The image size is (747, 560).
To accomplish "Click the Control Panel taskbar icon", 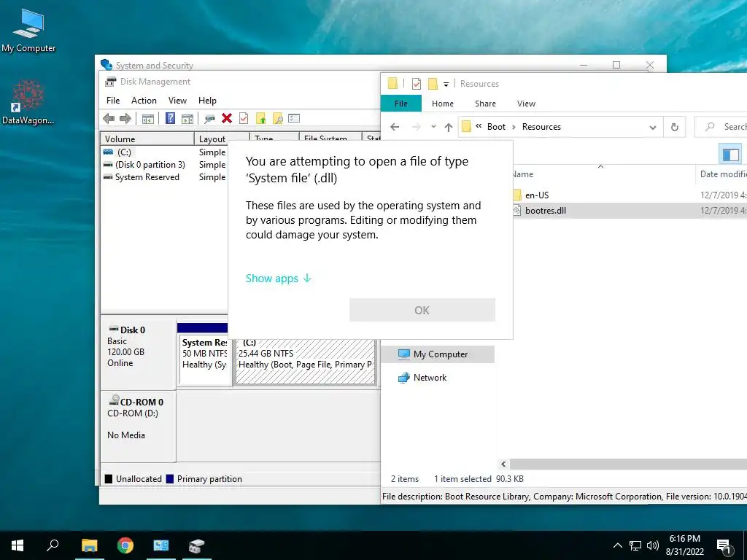I will pyautogui.click(x=161, y=545).
